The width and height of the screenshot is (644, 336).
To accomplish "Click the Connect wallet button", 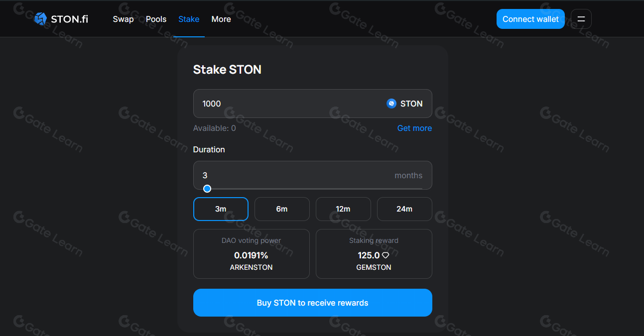I will coord(530,18).
